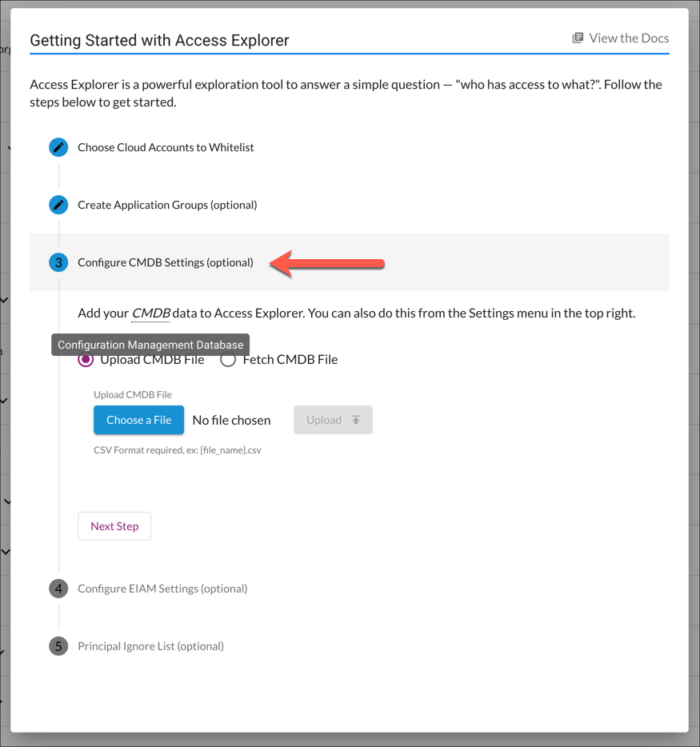Click the Choose a File button

coord(138,420)
